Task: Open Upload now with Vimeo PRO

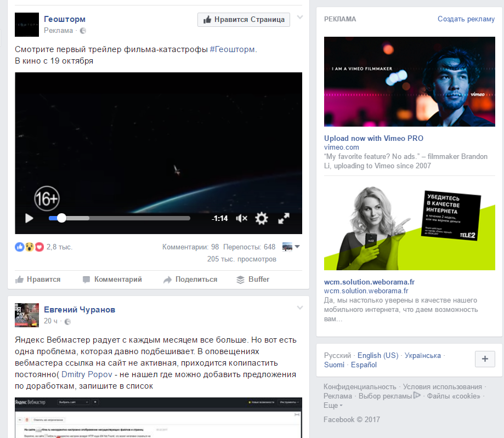Action: coord(373,138)
